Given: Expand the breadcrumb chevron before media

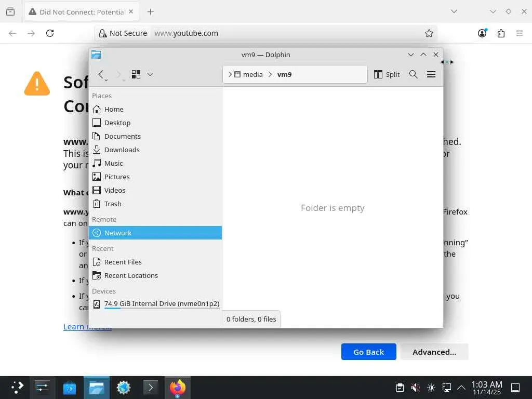Looking at the screenshot, I should tap(230, 74).
